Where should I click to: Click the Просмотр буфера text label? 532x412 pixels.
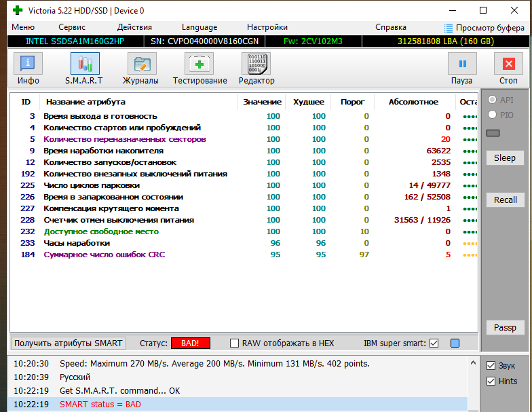490,28
